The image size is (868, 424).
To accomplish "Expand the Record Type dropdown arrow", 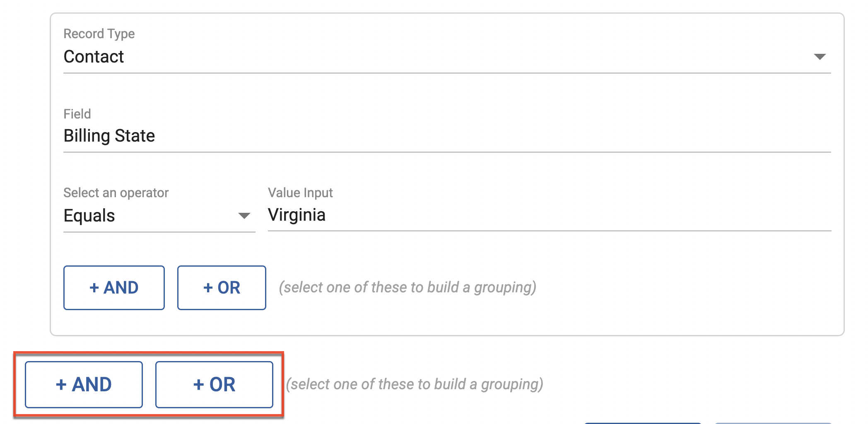I will point(820,57).
